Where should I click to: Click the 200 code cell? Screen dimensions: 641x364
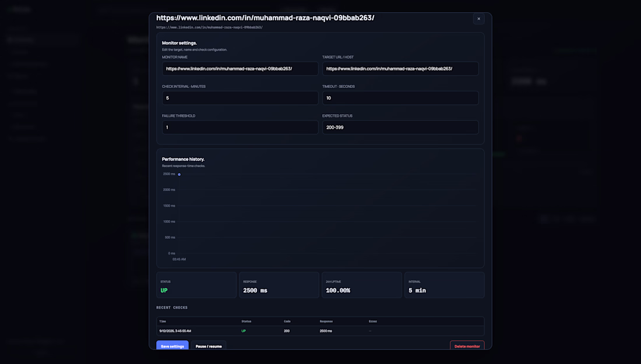pos(287,331)
